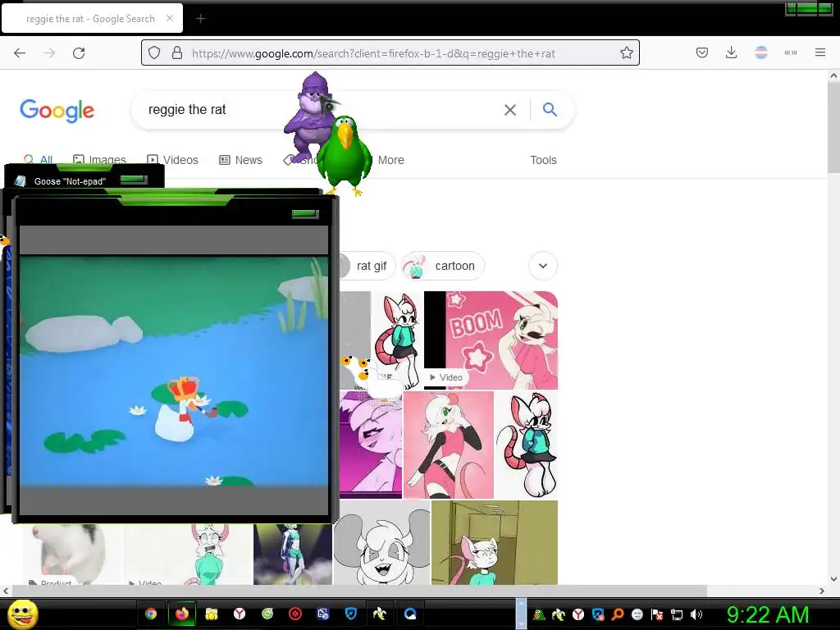
Task: Show site security info via padlock icon
Action: click(x=177, y=52)
